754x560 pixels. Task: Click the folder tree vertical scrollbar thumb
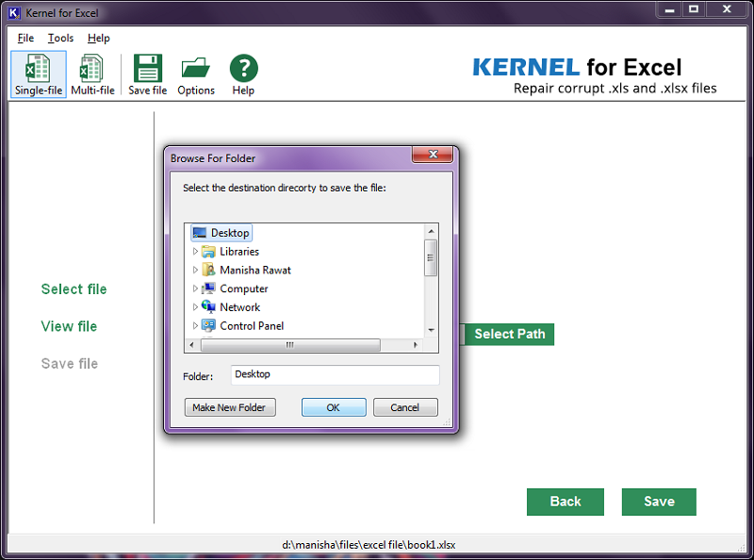point(431,258)
